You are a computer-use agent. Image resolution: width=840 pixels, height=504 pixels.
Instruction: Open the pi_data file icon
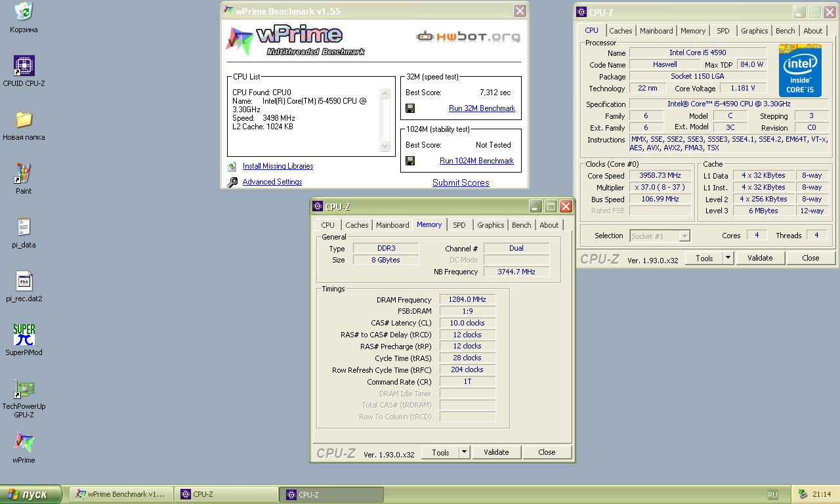pyautogui.click(x=24, y=227)
